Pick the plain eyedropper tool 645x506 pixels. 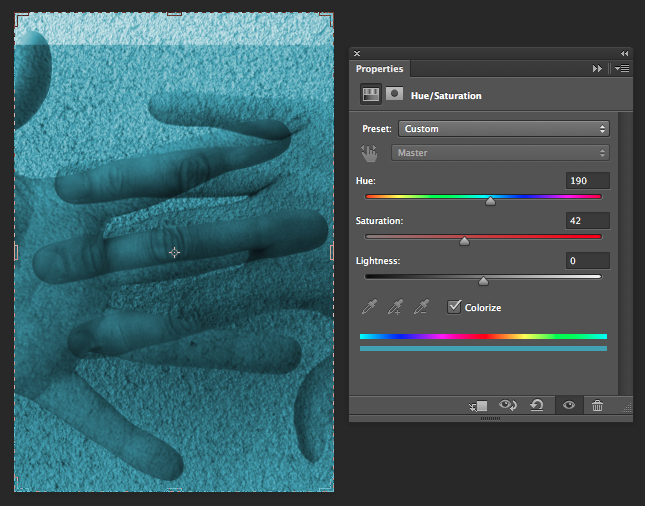point(371,307)
